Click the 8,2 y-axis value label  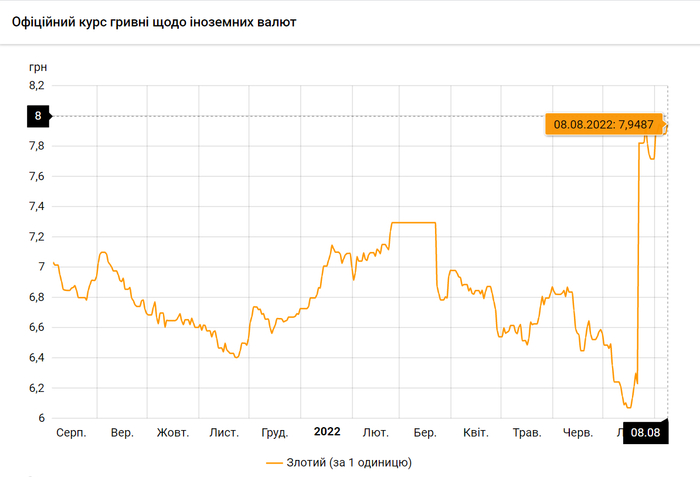37,86
